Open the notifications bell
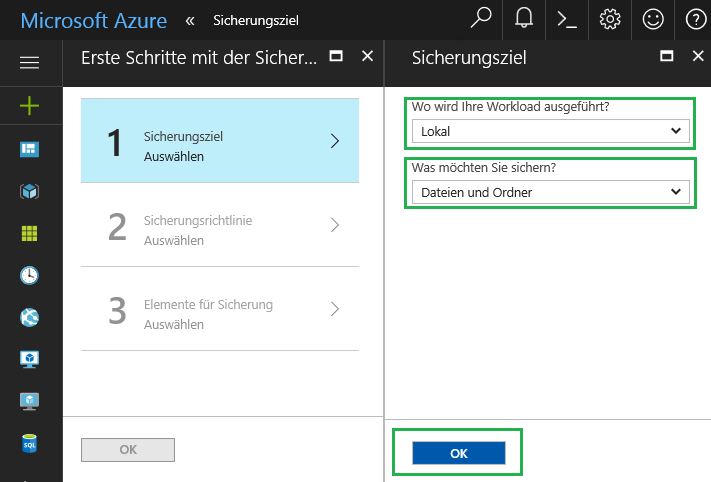 coord(523,19)
